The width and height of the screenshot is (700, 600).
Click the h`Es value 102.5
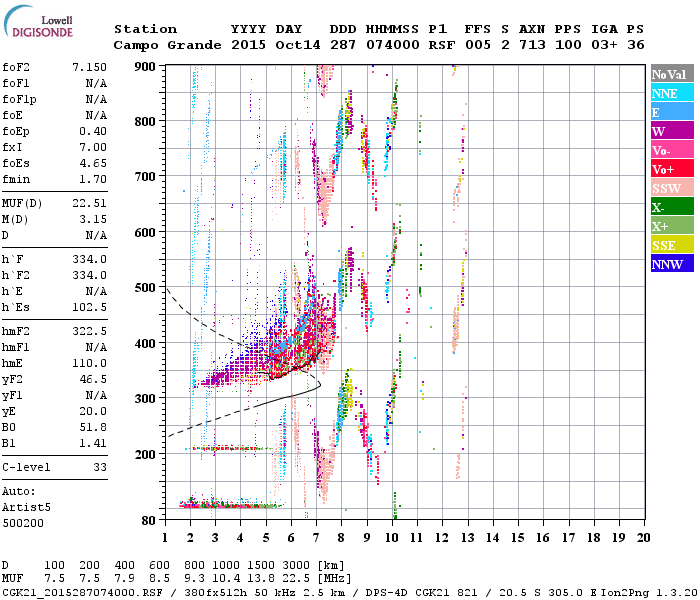click(x=90, y=308)
